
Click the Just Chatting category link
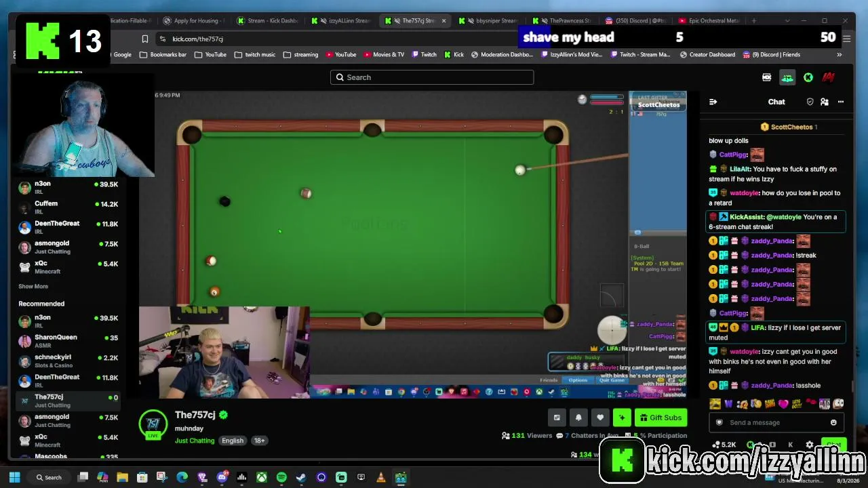coord(195,441)
